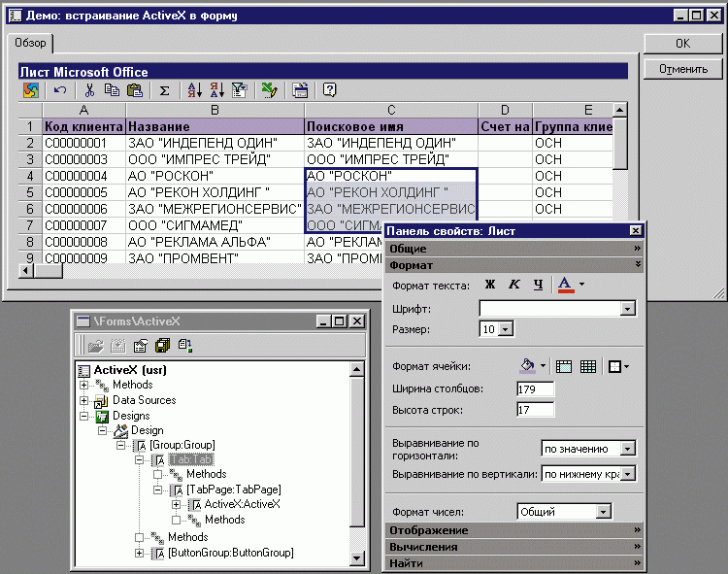Click the AutoFilter funnel icon
Screen dimensions: 728x574
click(x=239, y=90)
